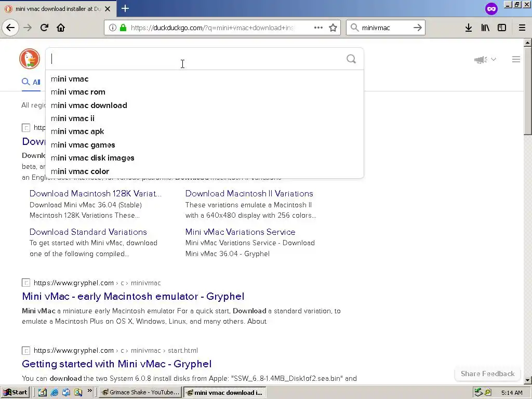The image size is (532, 399).
Task: Open Mini vMac early Macintosh emulator result
Action: pyautogui.click(x=133, y=296)
